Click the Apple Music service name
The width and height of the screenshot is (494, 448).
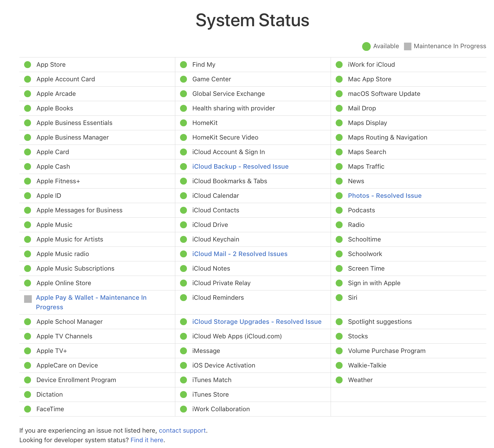tap(55, 225)
